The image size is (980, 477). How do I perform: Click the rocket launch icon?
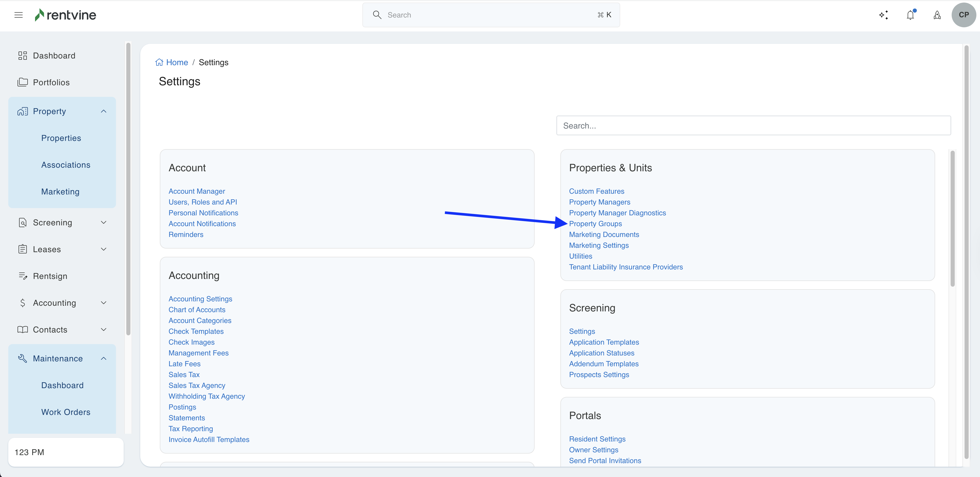coord(937,15)
